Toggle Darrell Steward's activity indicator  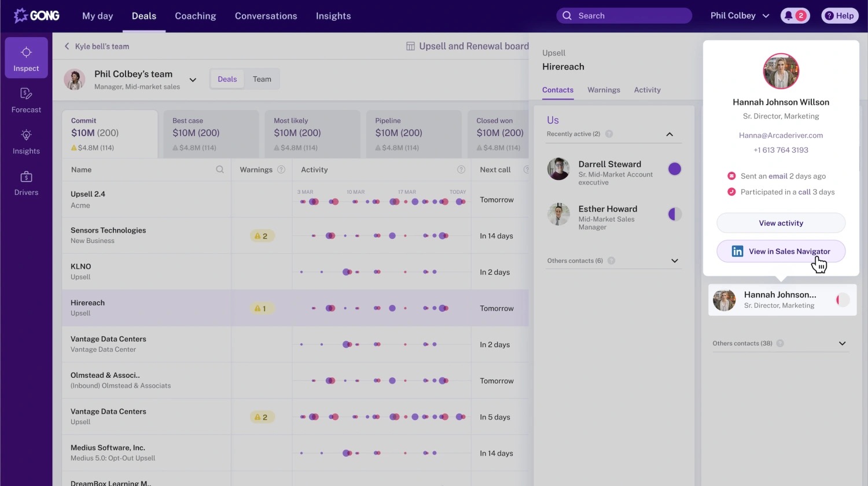[x=674, y=169]
